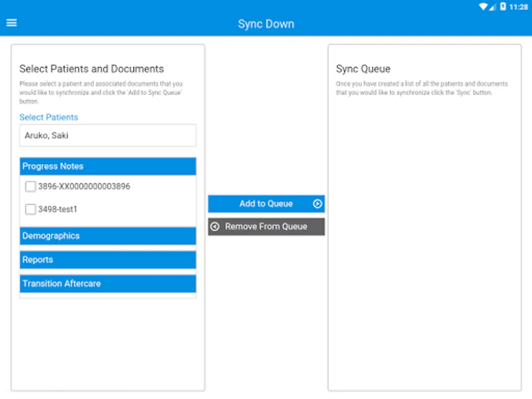Image resolution: width=532 pixels, height=399 pixels.
Task: Click the Sync Down title
Action: (x=266, y=24)
